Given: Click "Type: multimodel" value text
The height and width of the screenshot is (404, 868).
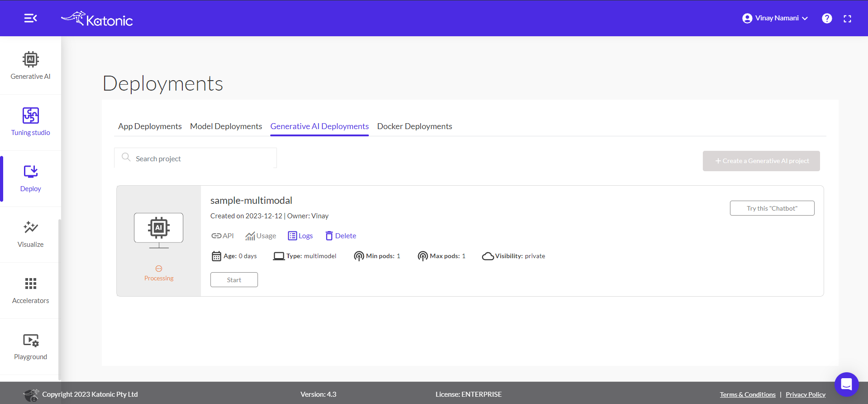Looking at the screenshot, I should coord(311,256).
